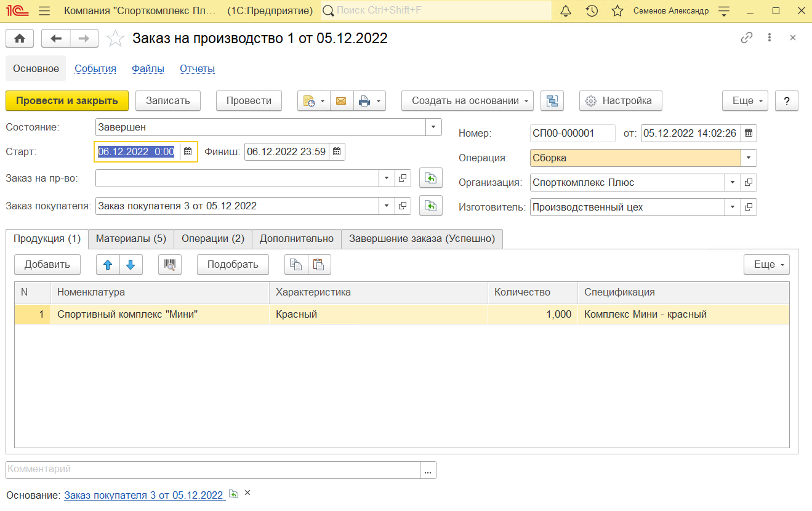Open the Организация reference form icon
Viewport: 812px width, 511px height.
point(749,182)
